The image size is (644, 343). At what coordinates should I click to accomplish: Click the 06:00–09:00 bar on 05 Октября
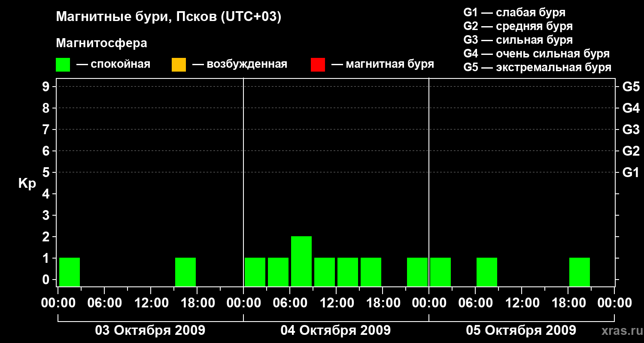487,272
